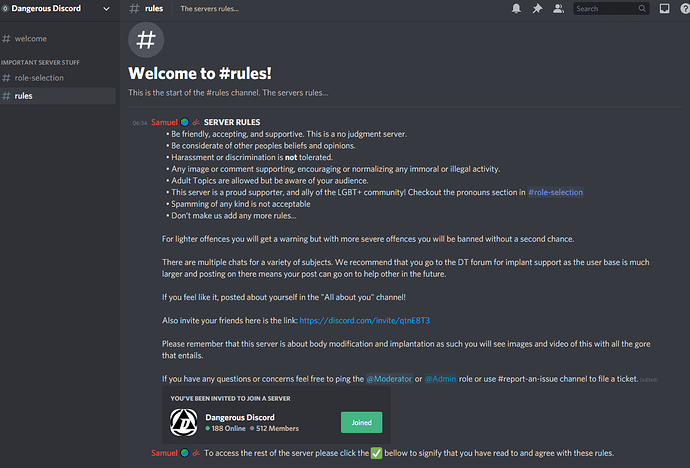Image resolution: width=690 pixels, height=468 pixels.
Task: Open the inbox icon in header
Action: (x=664, y=8)
